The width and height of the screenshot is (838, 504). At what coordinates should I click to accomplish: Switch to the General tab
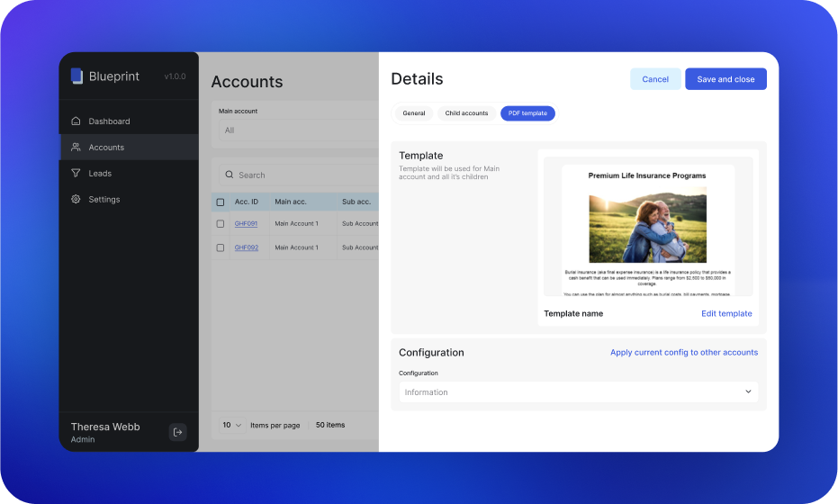click(414, 113)
